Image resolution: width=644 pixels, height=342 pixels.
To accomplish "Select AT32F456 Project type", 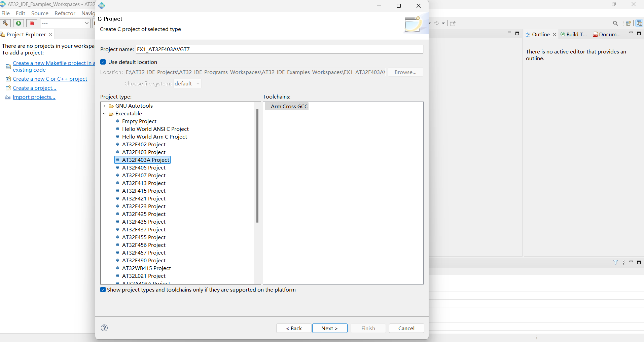I will coord(144,245).
